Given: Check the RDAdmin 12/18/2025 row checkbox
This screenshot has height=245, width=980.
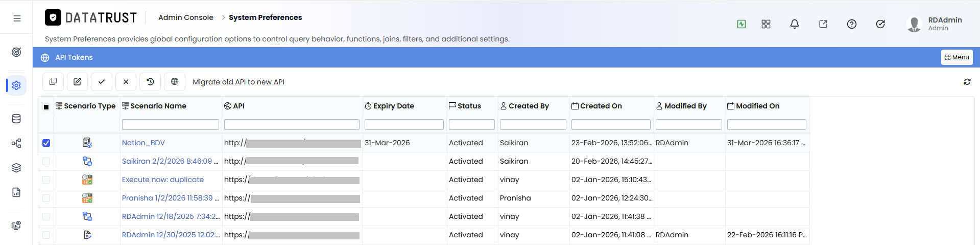Looking at the screenshot, I should point(46,217).
